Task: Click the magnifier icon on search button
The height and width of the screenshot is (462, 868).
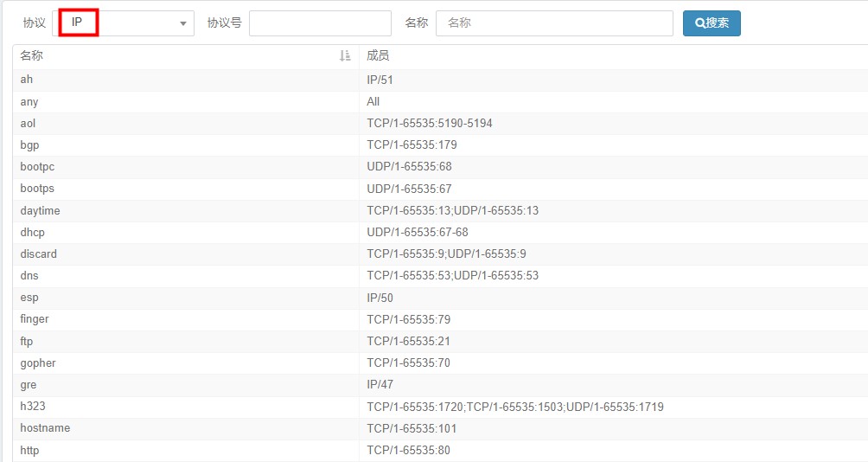Action: [x=700, y=23]
